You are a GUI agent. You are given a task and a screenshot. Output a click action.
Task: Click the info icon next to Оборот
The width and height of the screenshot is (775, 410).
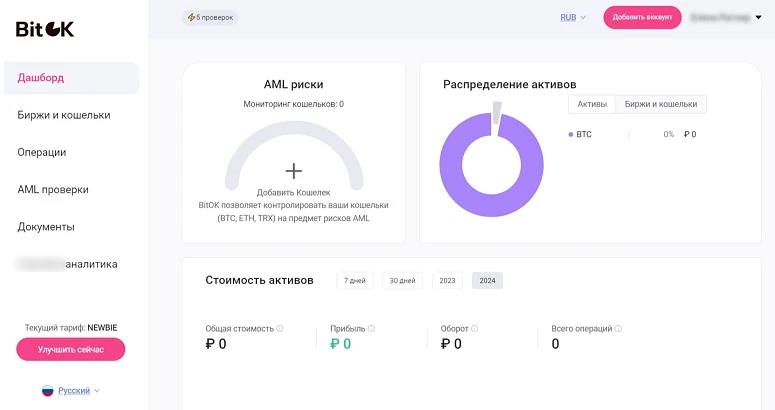pyautogui.click(x=474, y=328)
